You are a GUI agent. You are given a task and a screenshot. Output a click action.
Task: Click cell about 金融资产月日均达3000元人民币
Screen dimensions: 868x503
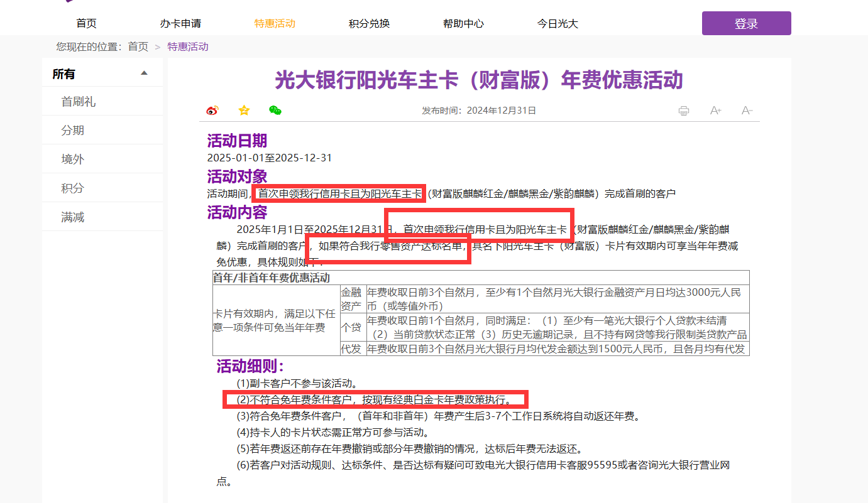click(x=558, y=299)
